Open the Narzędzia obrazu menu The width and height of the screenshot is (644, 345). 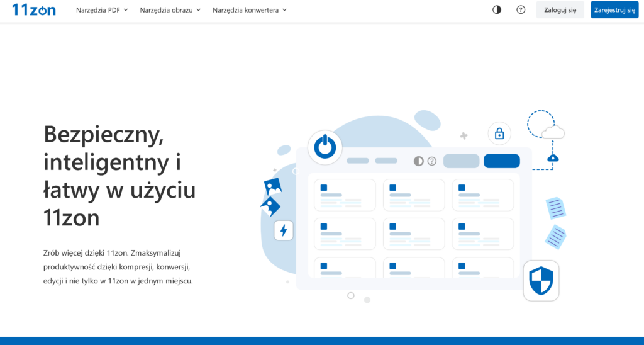tap(170, 10)
